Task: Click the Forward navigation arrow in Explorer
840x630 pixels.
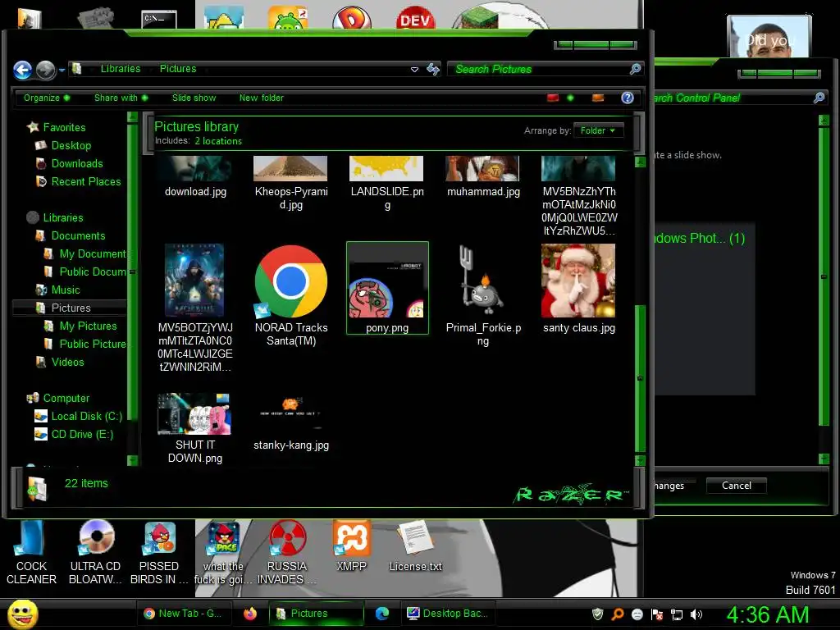Action: click(x=46, y=70)
